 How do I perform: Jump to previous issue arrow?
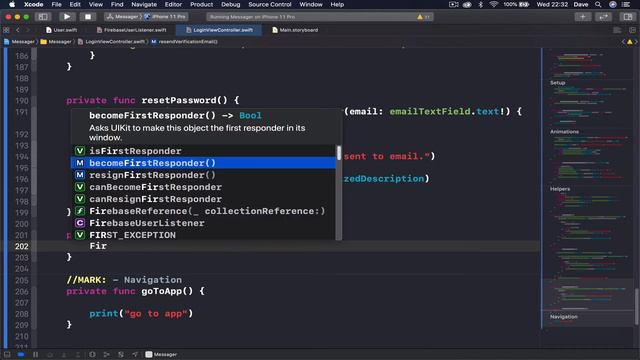pyautogui.click(x=624, y=42)
